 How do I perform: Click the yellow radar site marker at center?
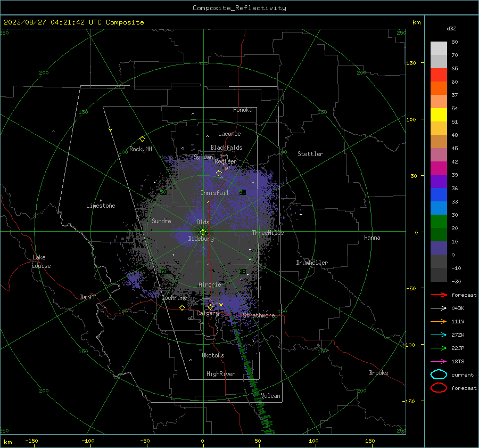(x=203, y=232)
